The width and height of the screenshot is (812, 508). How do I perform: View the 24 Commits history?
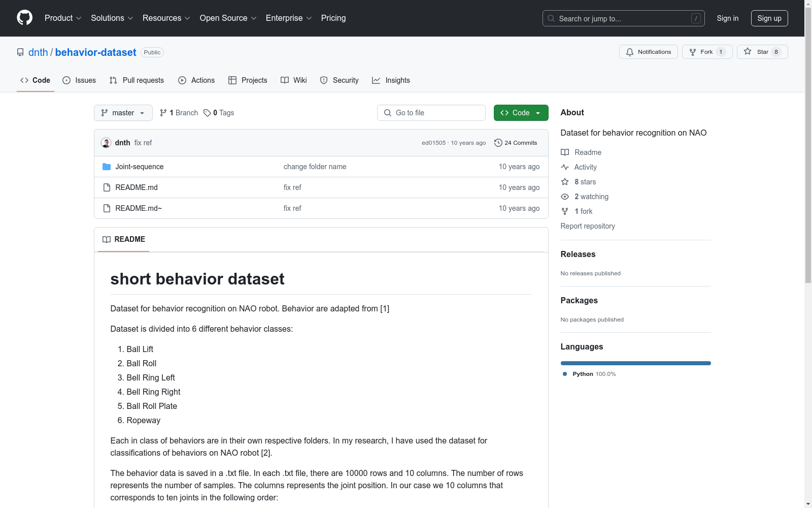516,143
